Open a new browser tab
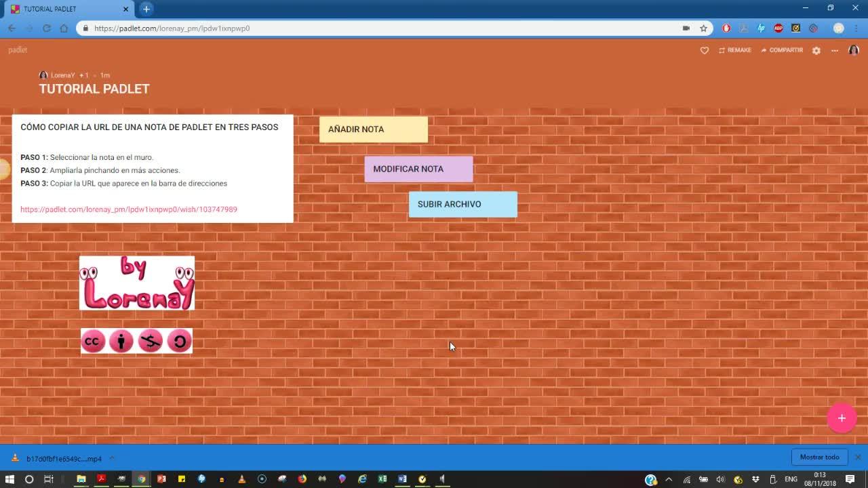 tap(146, 9)
